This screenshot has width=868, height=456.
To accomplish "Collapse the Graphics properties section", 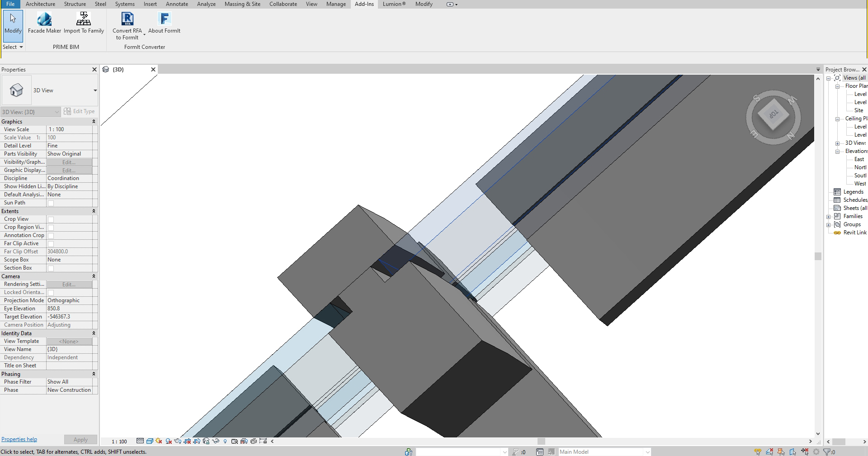I will click(x=94, y=122).
